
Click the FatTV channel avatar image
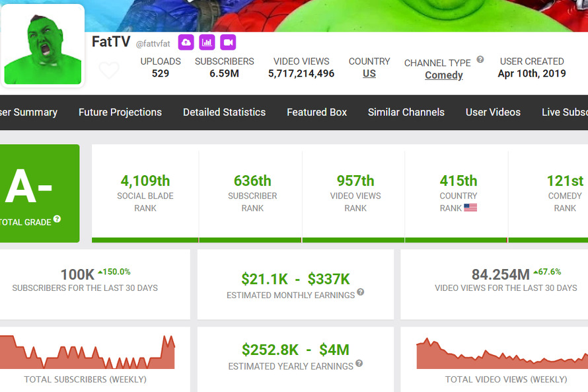coord(43,44)
